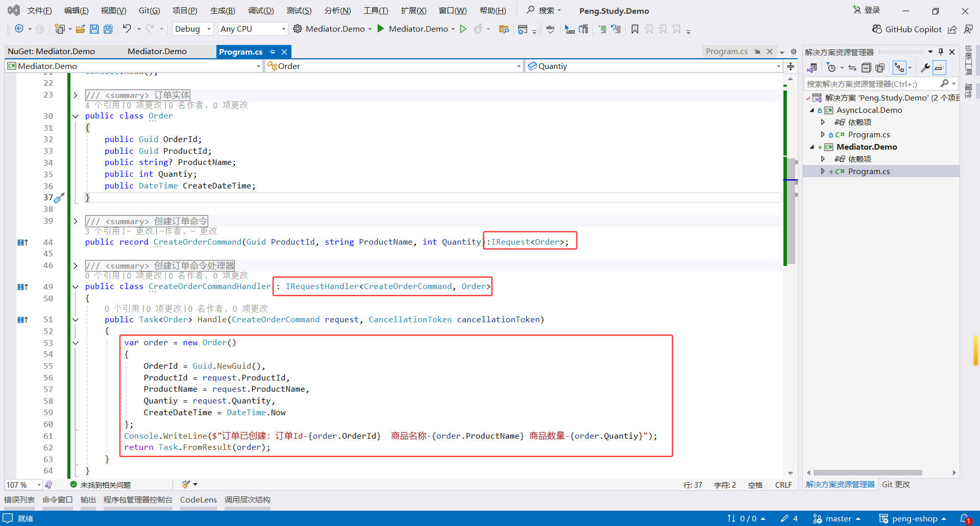The width and height of the screenshot is (980, 526).
Task: Open the 错误列表 panel tab
Action: coord(19,499)
